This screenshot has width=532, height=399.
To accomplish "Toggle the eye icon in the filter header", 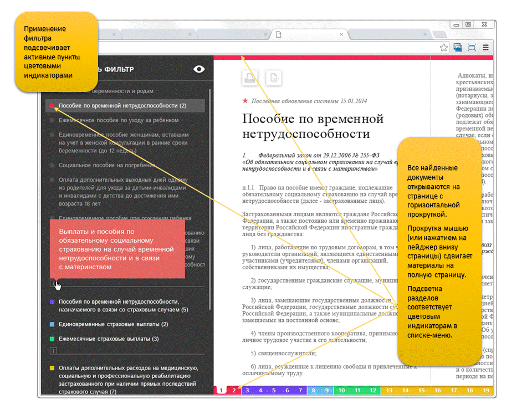I will click(x=199, y=69).
